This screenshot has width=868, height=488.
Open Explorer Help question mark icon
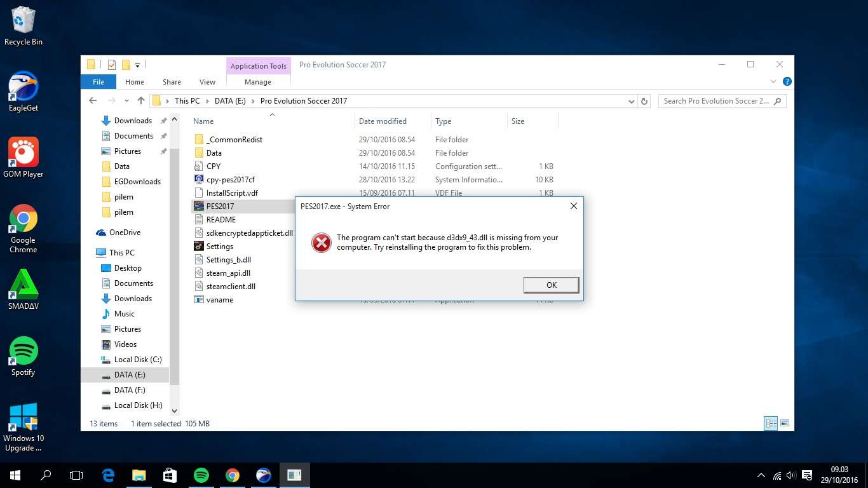click(787, 81)
